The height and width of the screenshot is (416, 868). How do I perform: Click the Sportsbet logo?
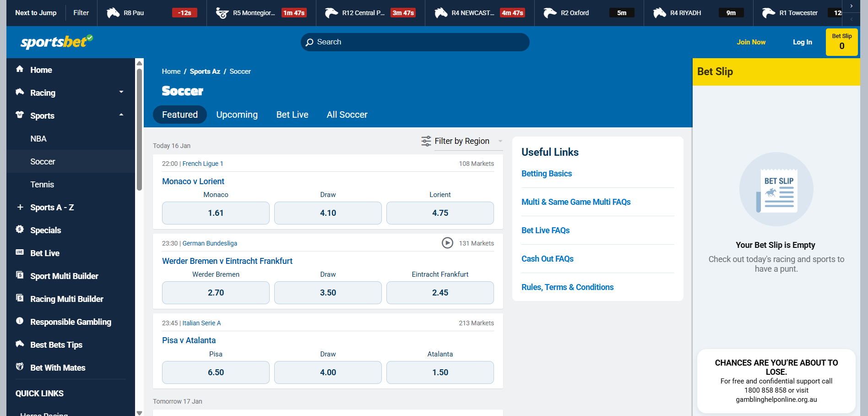pyautogui.click(x=57, y=42)
